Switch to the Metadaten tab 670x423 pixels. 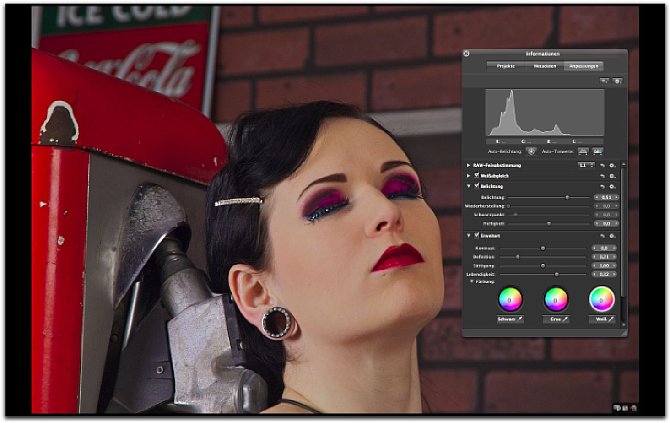[x=545, y=66]
